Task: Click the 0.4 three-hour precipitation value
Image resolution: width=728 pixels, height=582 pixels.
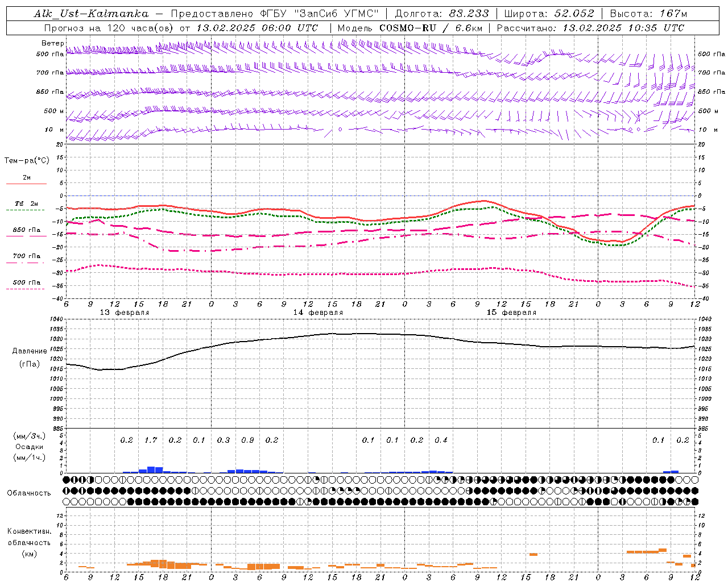Action: pyautogui.click(x=441, y=440)
